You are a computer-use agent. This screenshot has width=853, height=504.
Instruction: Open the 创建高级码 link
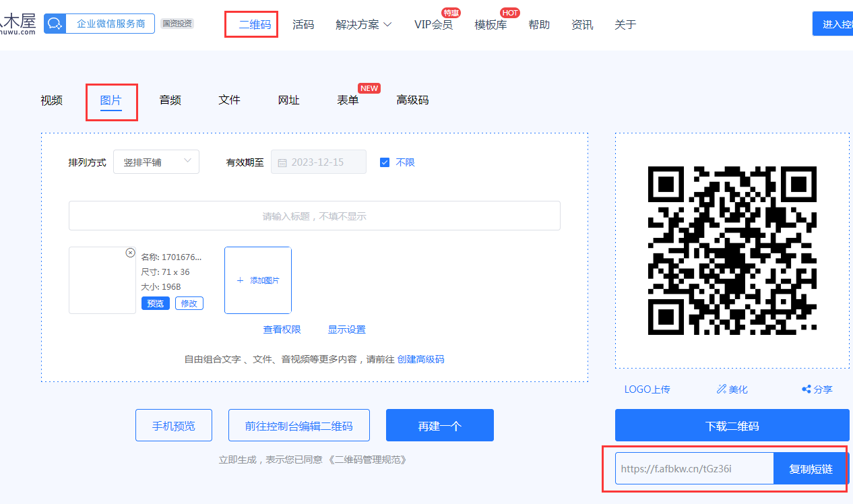pos(420,359)
